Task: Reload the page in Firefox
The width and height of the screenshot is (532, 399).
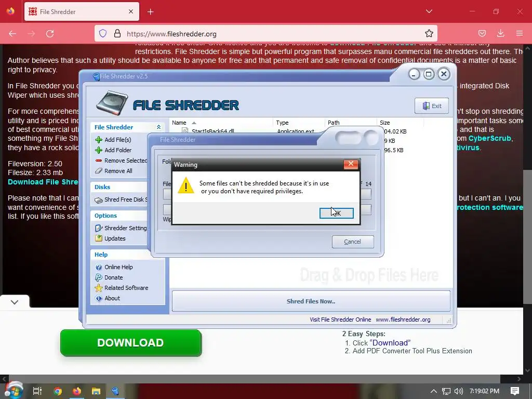Action: pos(50,34)
